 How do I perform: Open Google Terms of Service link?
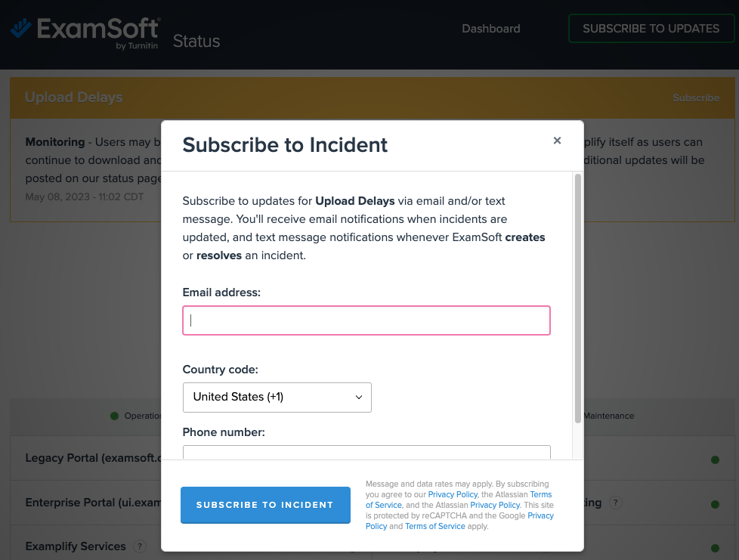(x=435, y=526)
